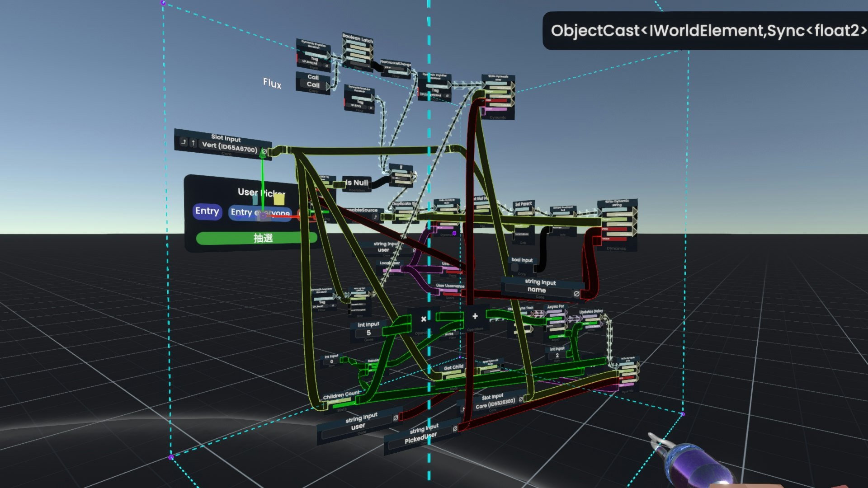The height and width of the screenshot is (488, 868).
Task: Click the parent up-arrow icon on Vert Slot Input
Action: point(193,143)
